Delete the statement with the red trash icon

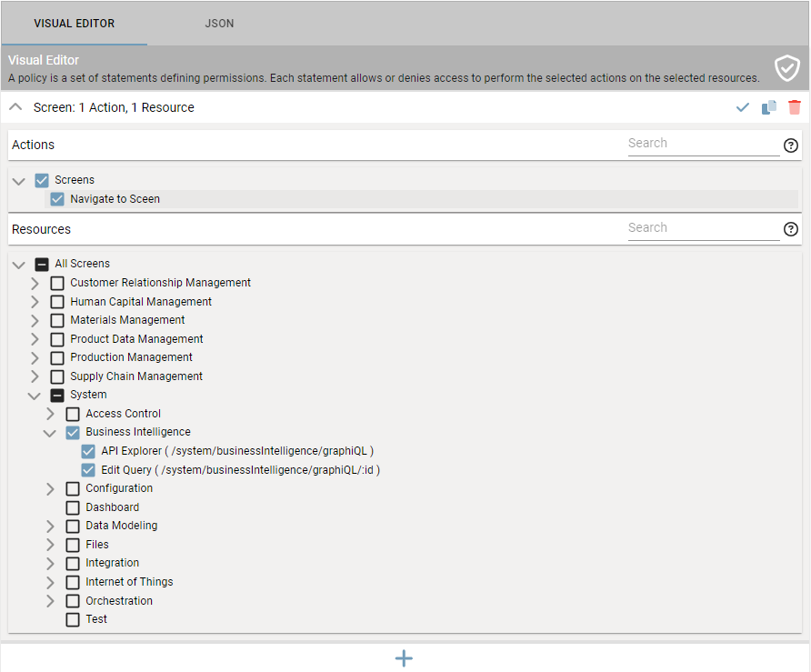point(795,107)
